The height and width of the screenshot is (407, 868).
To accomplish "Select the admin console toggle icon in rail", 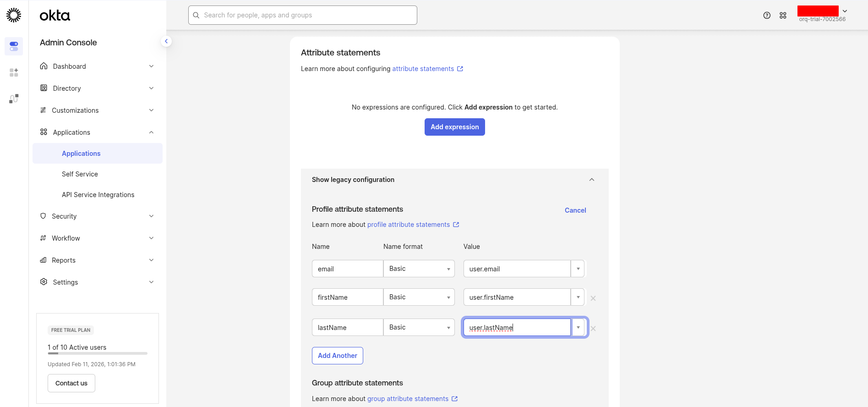I will (14, 46).
